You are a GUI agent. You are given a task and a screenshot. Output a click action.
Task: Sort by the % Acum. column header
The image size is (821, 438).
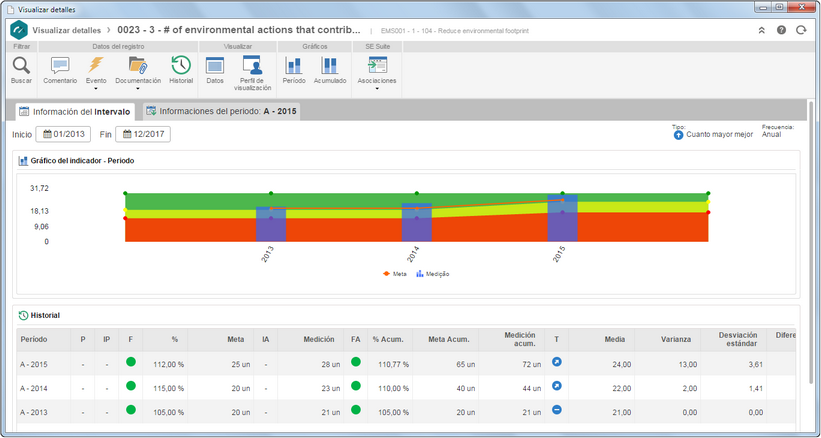point(388,339)
